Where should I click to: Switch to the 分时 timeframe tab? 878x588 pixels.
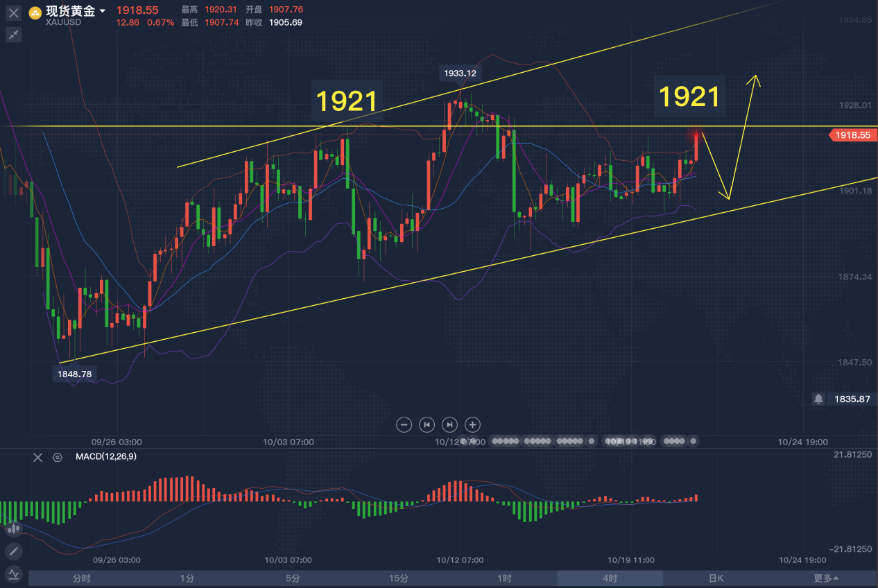coord(81,578)
